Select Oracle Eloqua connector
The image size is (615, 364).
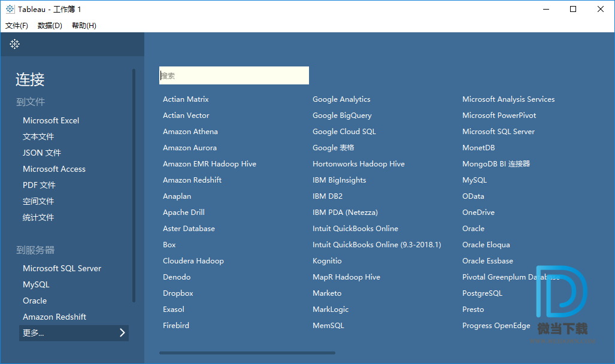(486, 244)
